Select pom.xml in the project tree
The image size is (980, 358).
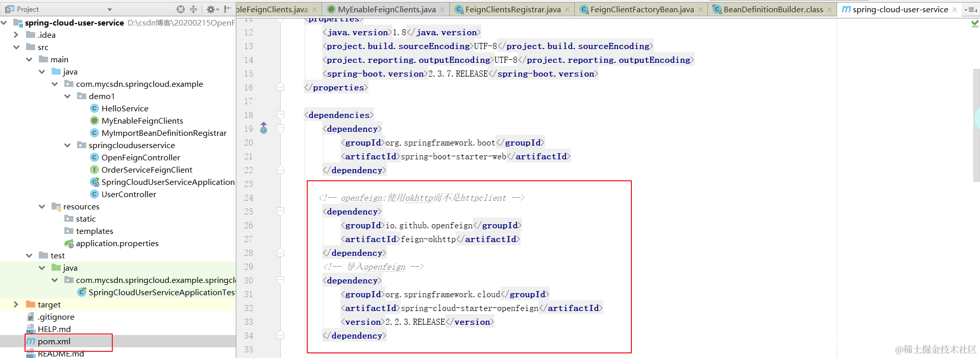point(54,341)
